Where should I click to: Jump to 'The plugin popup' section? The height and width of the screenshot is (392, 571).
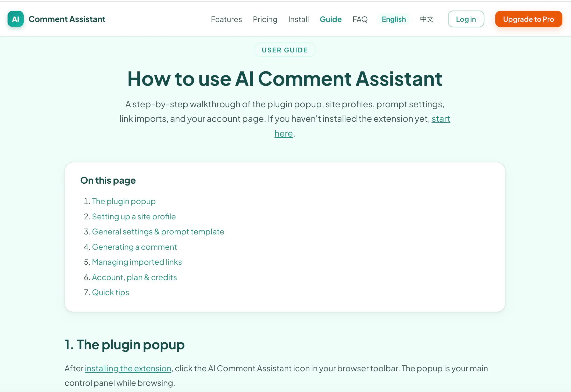[124, 201]
